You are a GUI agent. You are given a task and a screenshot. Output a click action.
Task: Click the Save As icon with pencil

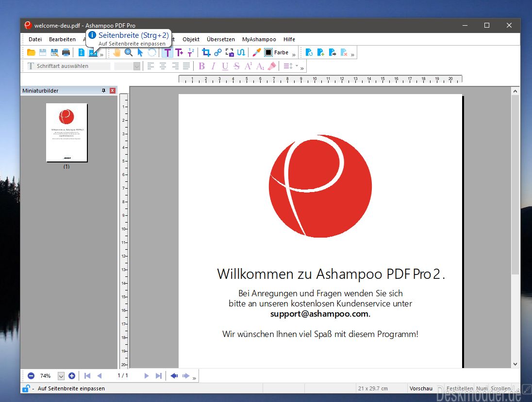(x=54, y=52)
